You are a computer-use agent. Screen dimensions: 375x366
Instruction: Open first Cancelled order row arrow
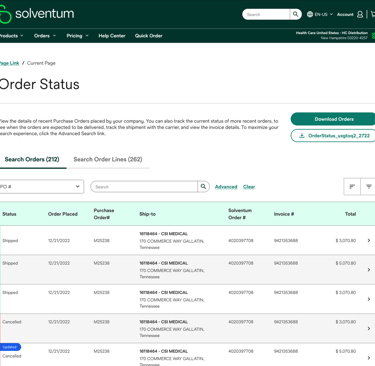pos(369,328)
